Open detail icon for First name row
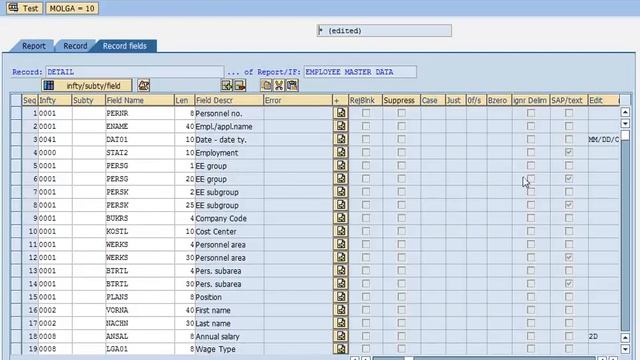 pos(340,310)
